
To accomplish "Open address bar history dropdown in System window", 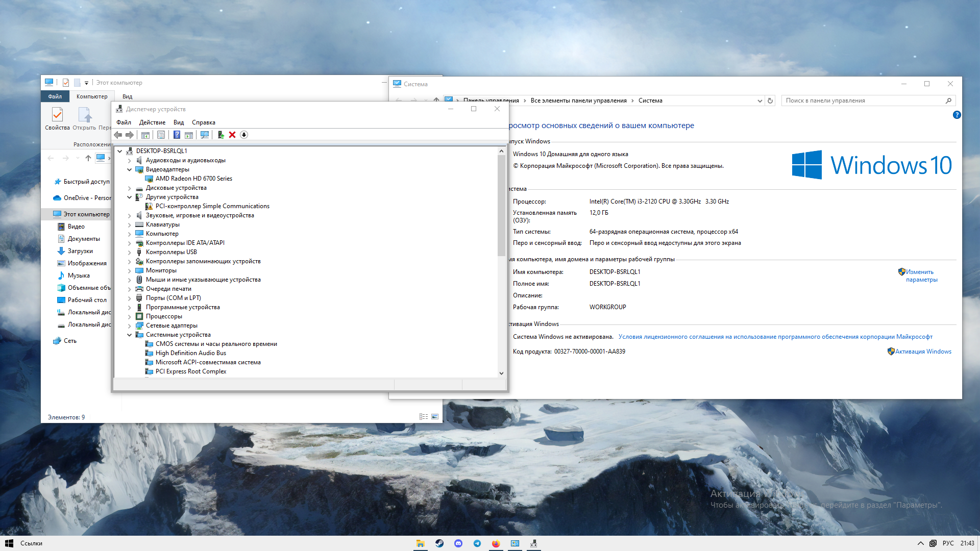I will [759, 101].
